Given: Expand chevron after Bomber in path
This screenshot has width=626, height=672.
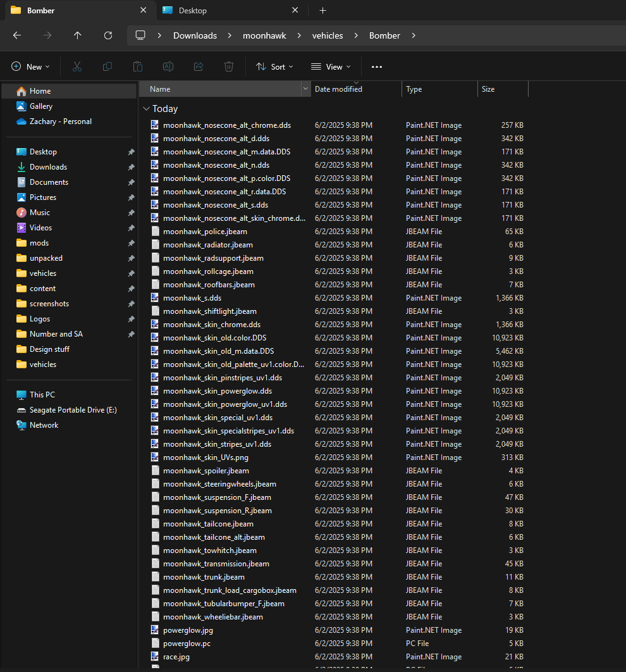Looking at the screenshot, I should coord(413,35).
